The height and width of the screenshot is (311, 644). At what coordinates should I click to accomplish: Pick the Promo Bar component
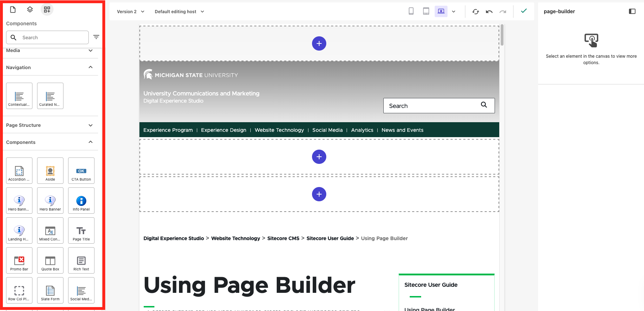pyautogui.click(x=19, y=260)
